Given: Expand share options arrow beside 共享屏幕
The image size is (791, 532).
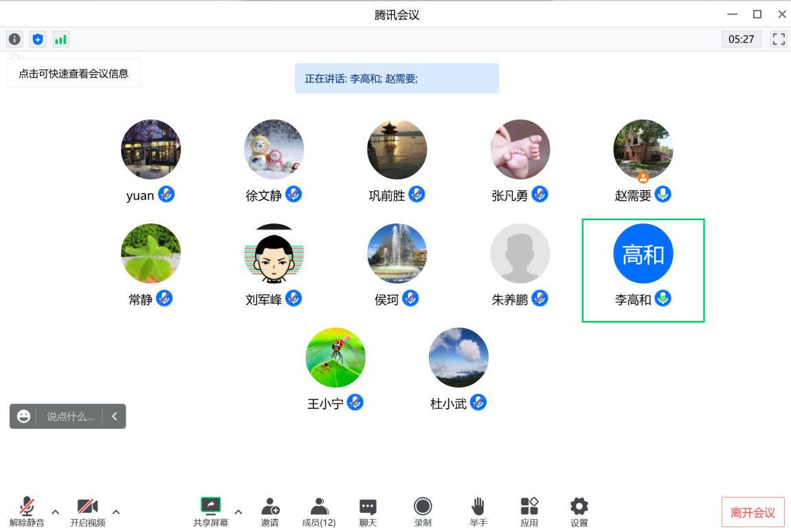Looking at the screenshot, I should [238, 511].
